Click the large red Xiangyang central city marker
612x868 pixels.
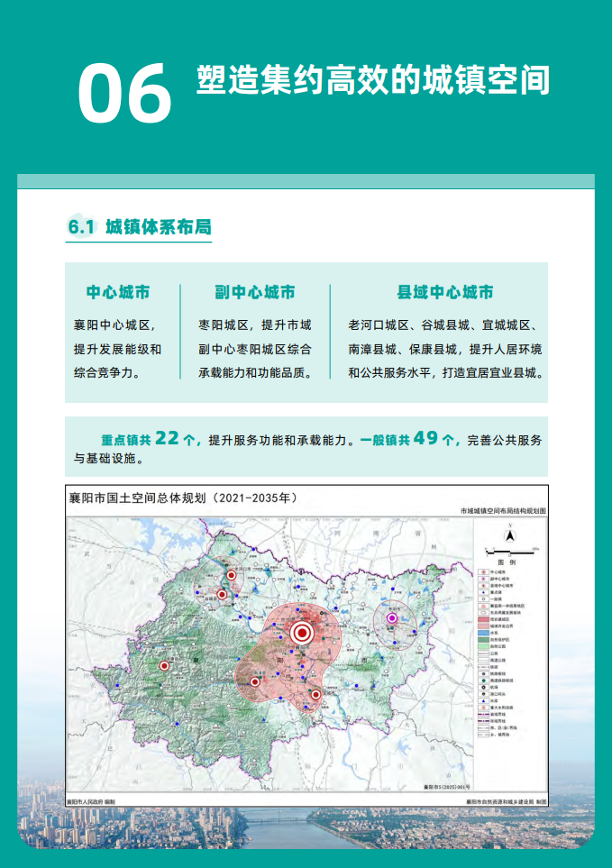click(301, 633)
